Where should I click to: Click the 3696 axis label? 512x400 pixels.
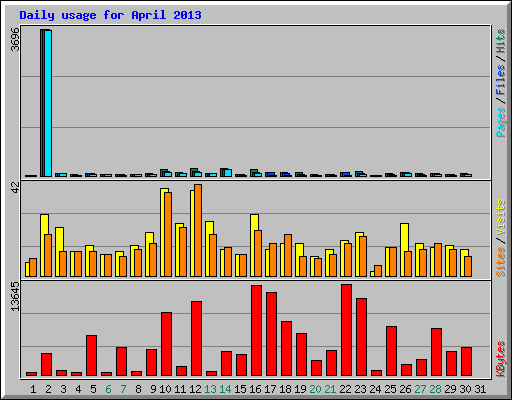[15, 39]
